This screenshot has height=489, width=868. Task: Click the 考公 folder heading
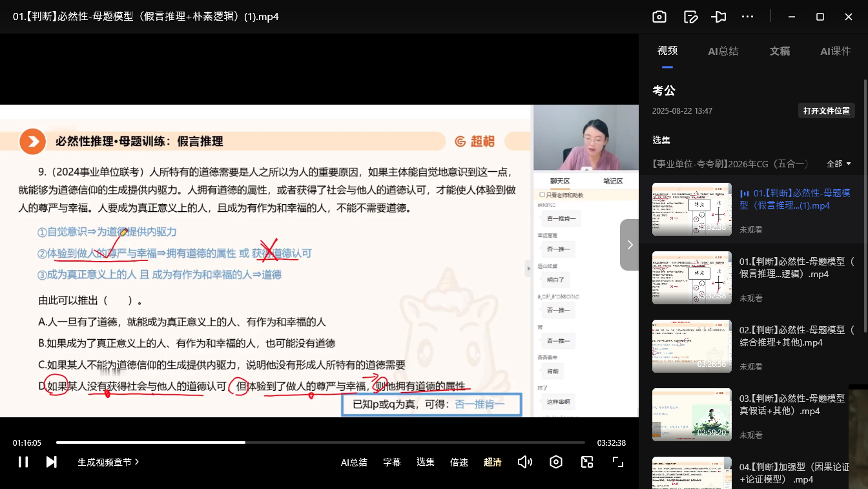663,91
